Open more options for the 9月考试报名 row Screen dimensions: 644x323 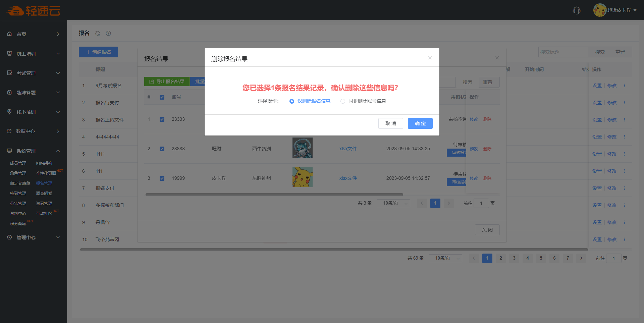624,86
